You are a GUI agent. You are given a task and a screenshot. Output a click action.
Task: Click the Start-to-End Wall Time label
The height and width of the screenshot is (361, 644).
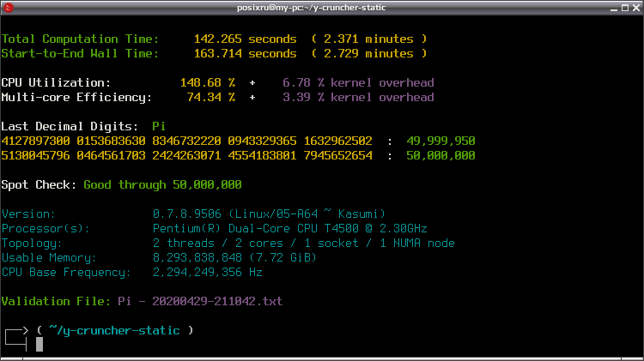80,54
